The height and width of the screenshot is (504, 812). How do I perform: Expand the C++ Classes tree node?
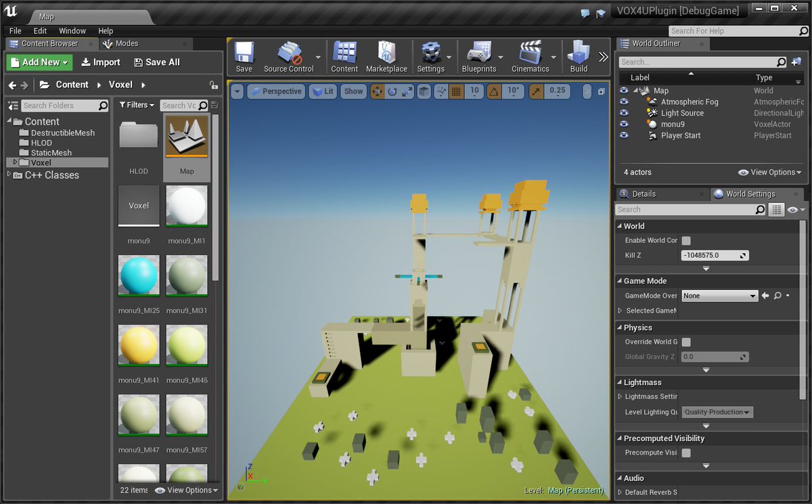[x=9, y=175]
